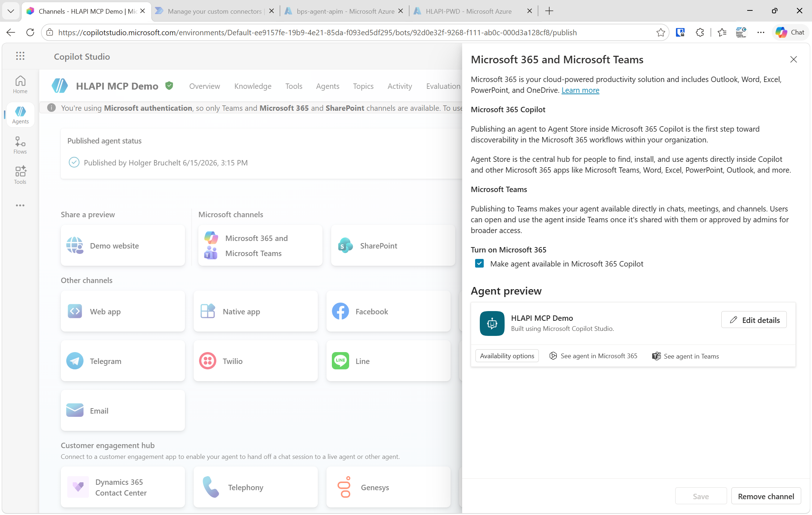Switch to the Evaluation tab
This screenshot has width=812, height=515.
pyautogui.click(x=443, y=86)
